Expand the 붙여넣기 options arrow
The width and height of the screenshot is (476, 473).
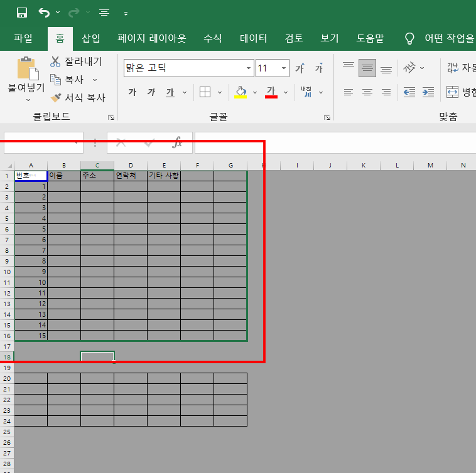28,100
